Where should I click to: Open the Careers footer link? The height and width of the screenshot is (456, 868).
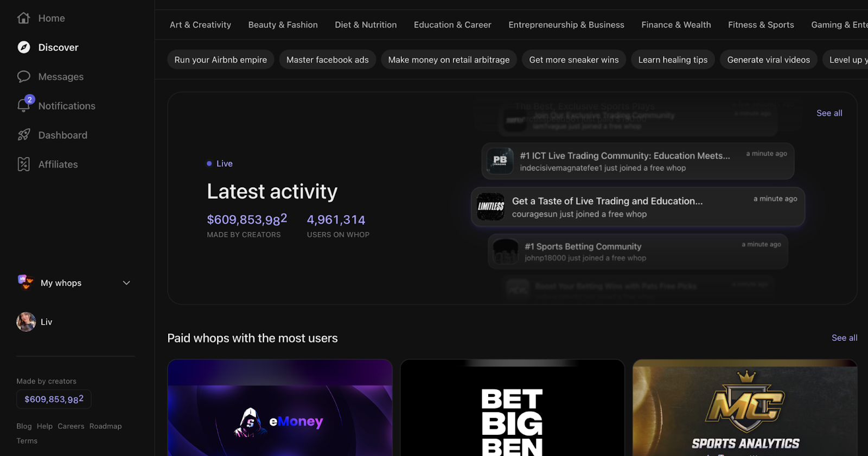(71, 426)
